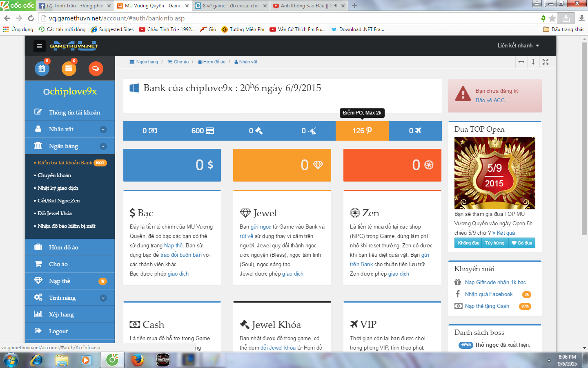Open Firefox from the taskbar

pos(138,360)
